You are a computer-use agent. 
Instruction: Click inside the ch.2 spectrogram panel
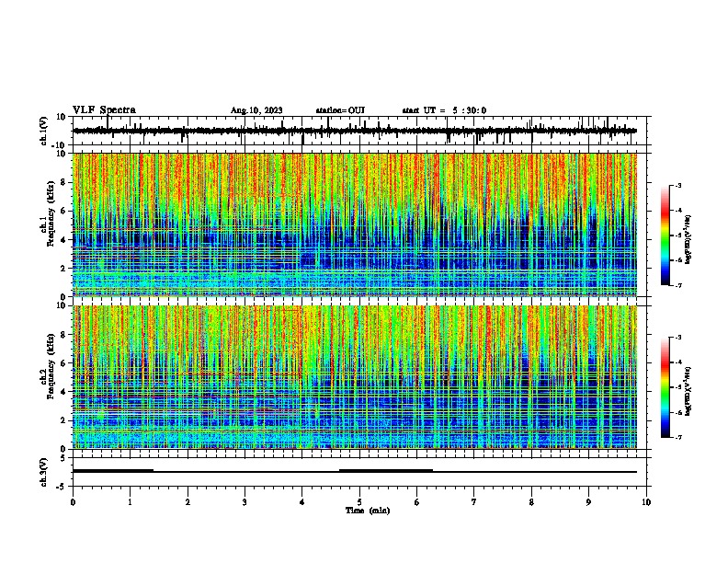(x=355, y=377)
